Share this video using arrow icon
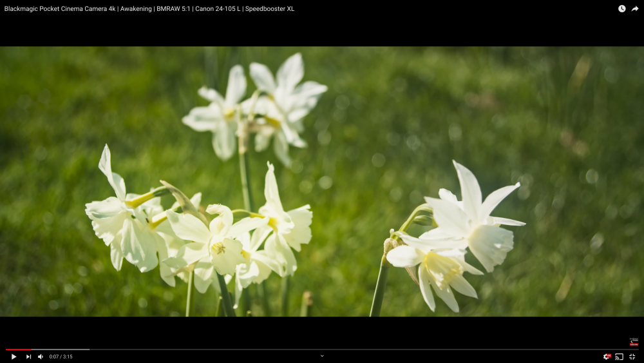Image resolution: width=644 pixels, height=363 pixels. coord(634,9)
